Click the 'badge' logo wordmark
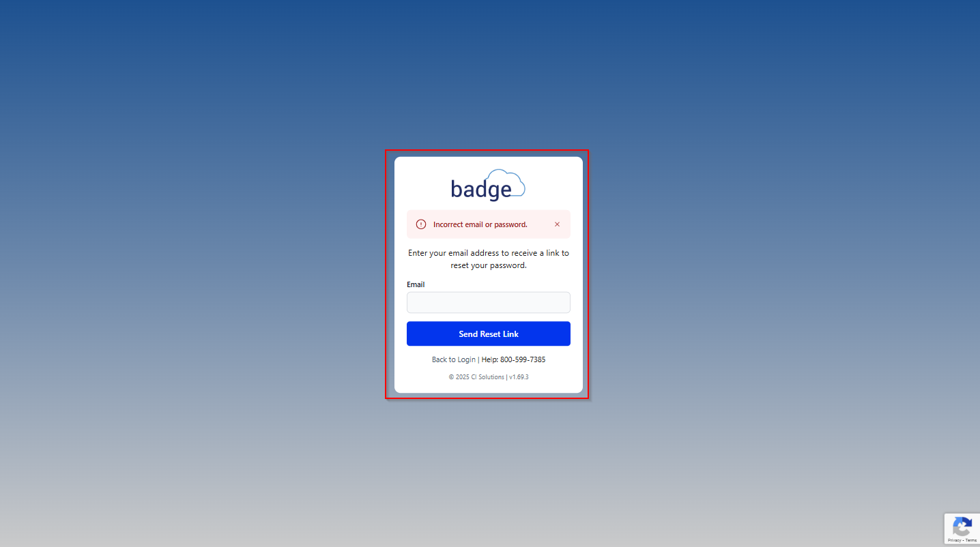This screenshot has height=547, width=980. click(481, 190)
